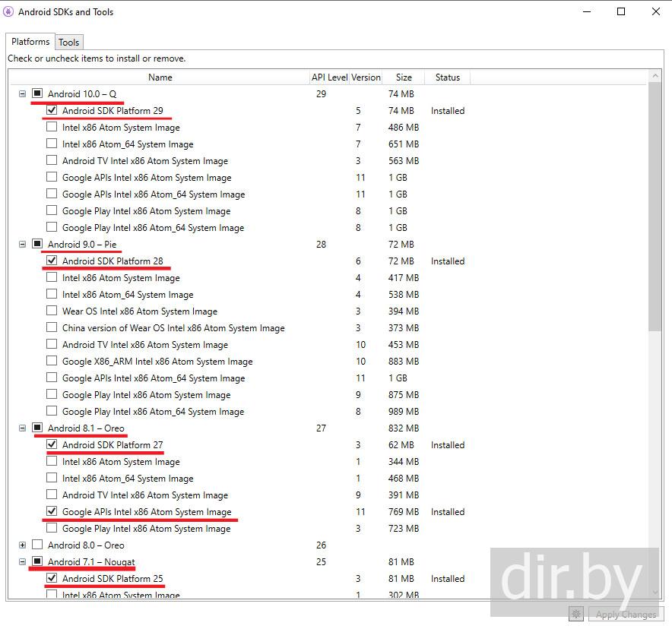Viewport: 672px width, 629px height.
Task: Check Google X86_ARM Intel x86 Atom System Image
Action: pos(52,362)
